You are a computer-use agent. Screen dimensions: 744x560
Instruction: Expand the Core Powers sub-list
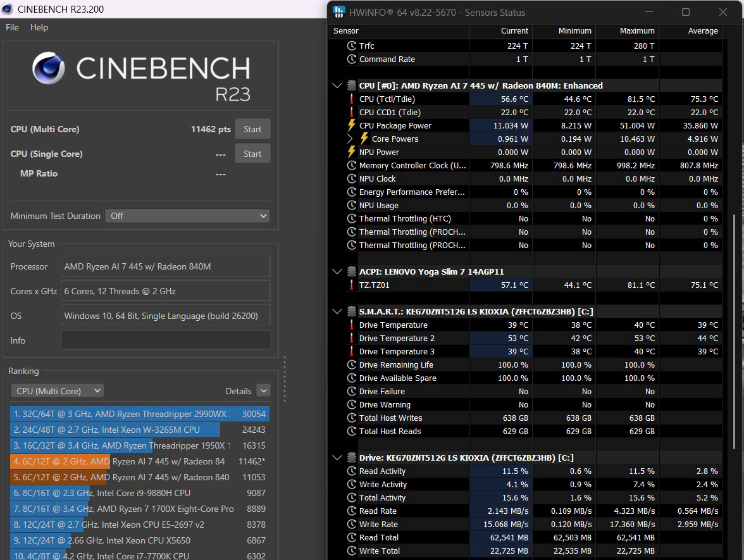350,139
